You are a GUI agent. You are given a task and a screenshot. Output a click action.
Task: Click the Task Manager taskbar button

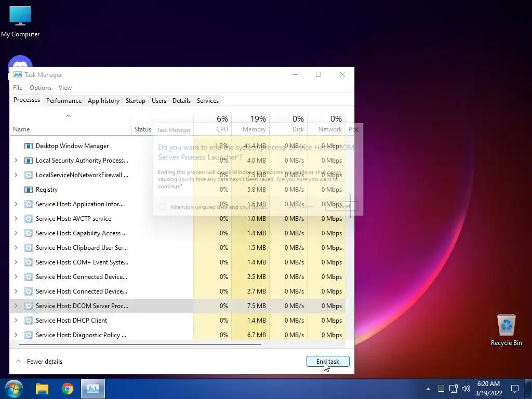pos(93,389)
